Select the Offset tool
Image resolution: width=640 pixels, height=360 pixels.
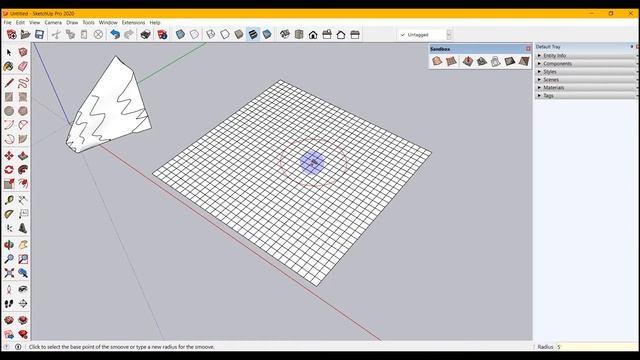[x=23, y=183]
